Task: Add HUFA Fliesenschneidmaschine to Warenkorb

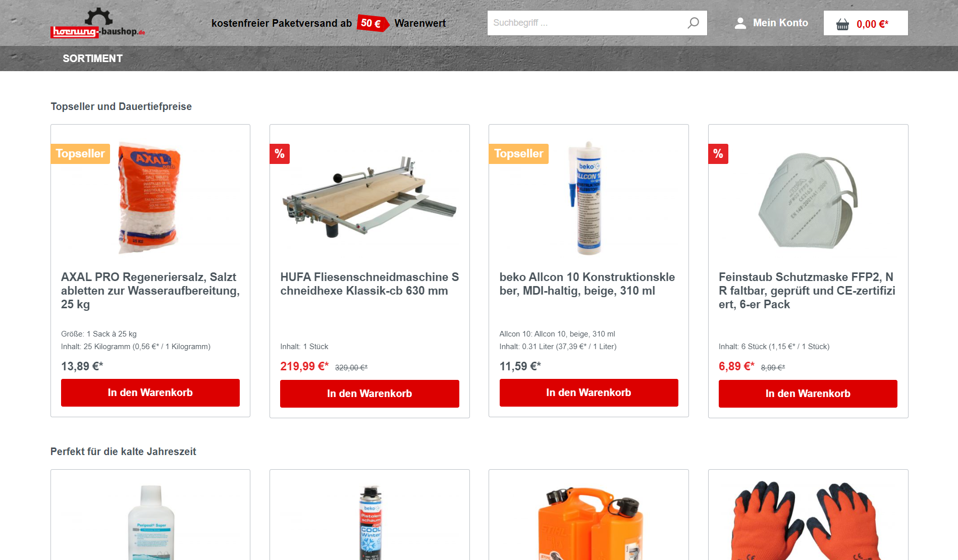Action: [x=369, y=394]
